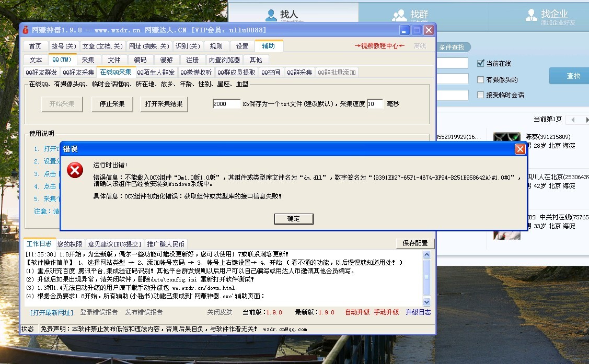The height and width of the screenshot is (364, 589).
Task: Click the money bag app icon in title bar
Action: click(x=26, y=30)
